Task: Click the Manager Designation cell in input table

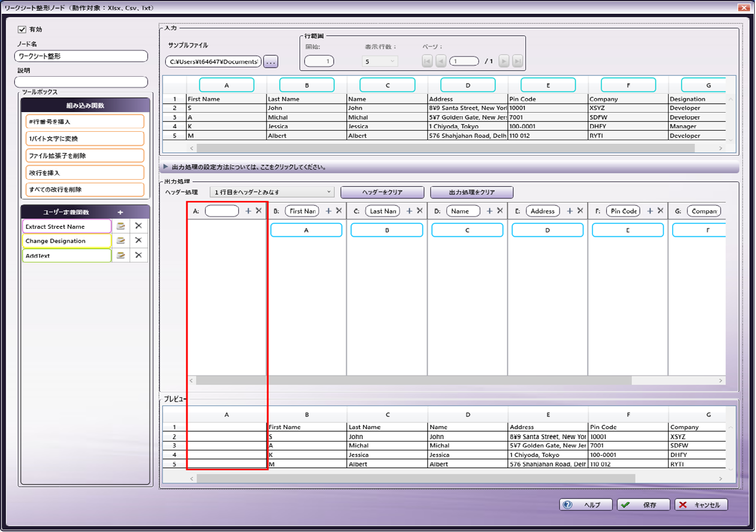Action: coord(697,126)
